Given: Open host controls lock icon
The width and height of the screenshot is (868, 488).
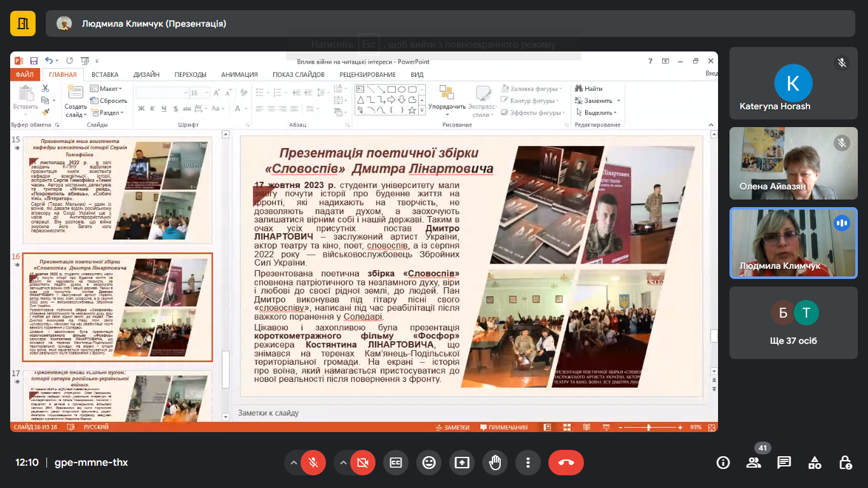Looking at the screenshot, I should (x=844, y=463).
